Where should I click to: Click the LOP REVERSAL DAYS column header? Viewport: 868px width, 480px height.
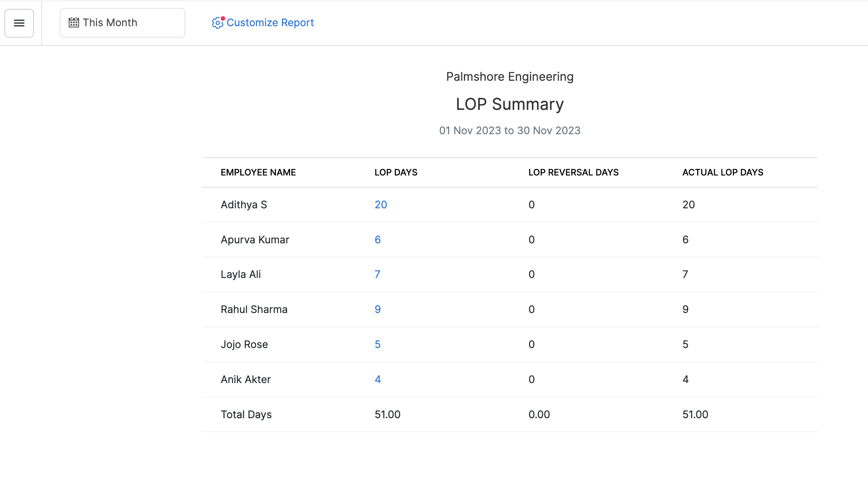(x=573, y=172)
